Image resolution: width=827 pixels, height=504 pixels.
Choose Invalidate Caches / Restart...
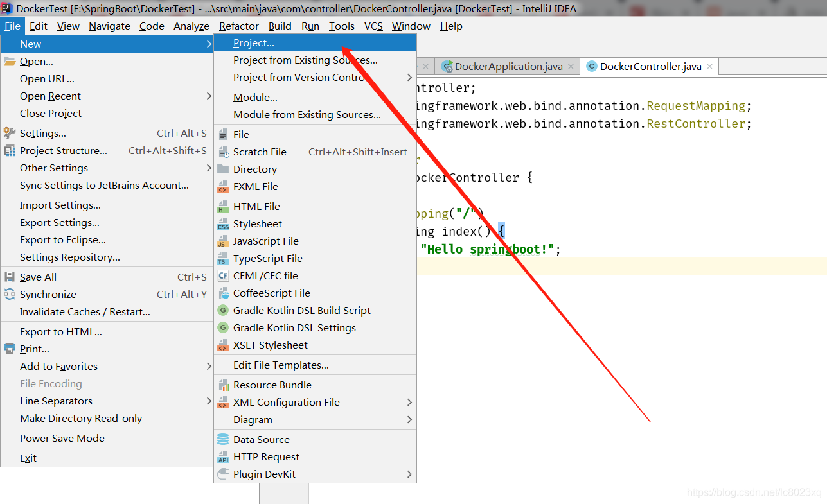tap(107, 311)
